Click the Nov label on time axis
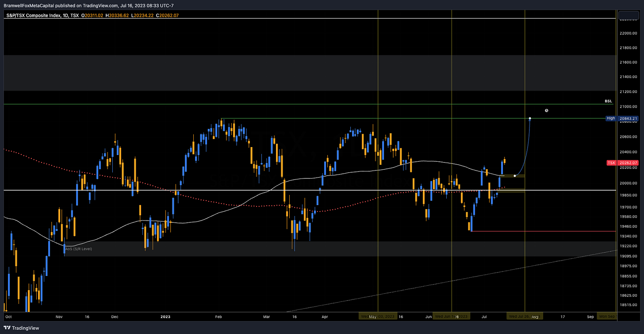The height and width of the screenshot is (334, 644). (60, 317)
